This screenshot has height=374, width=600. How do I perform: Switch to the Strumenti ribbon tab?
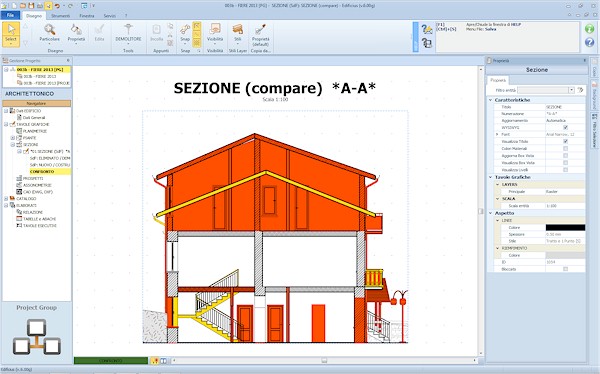click(x=60, y=16)
